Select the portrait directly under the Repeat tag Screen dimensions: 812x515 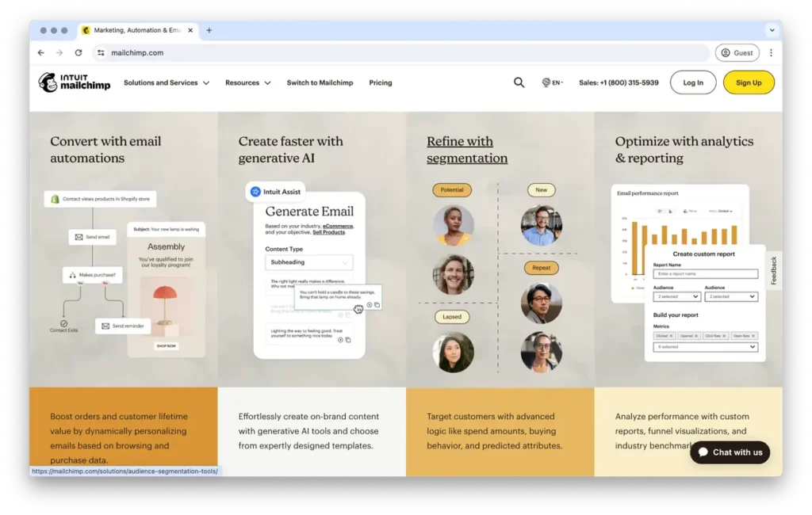[541, 303]
